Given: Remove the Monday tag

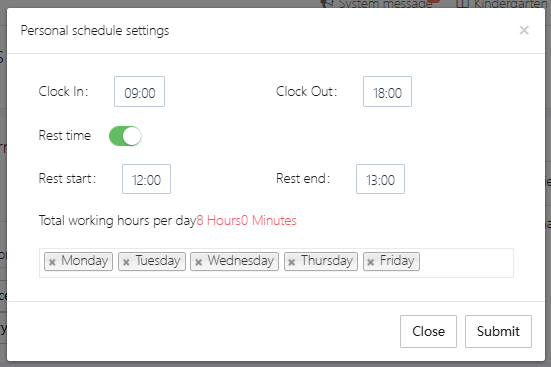Looking at the screenshot, I should click(52, 262).
